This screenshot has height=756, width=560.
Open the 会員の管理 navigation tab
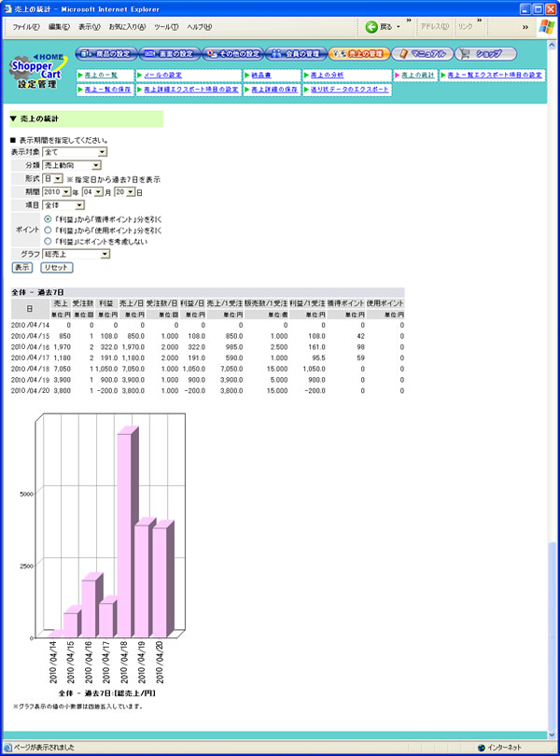[x=295, y=53]
